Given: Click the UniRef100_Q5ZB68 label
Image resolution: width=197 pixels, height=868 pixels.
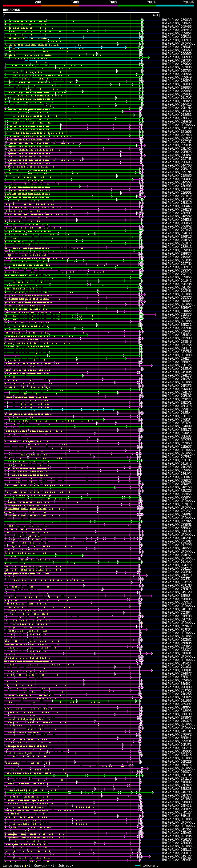Looking at the screenshot, I should [177, 443].
